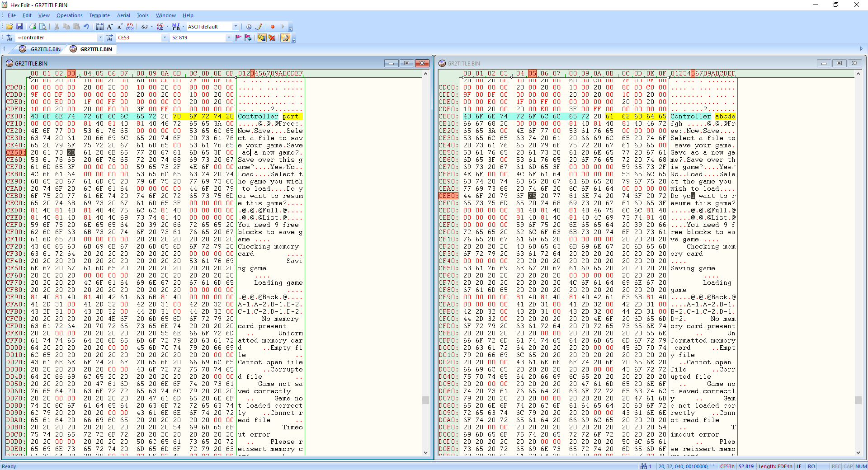The image size is (868, 470).
Task: Expand second toolbar overflow options
Action: click(294, 39)
